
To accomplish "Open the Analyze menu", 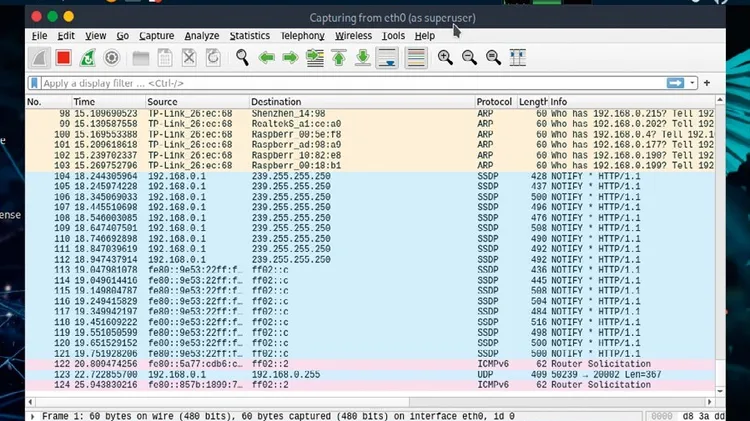I will tap(202, 36).
